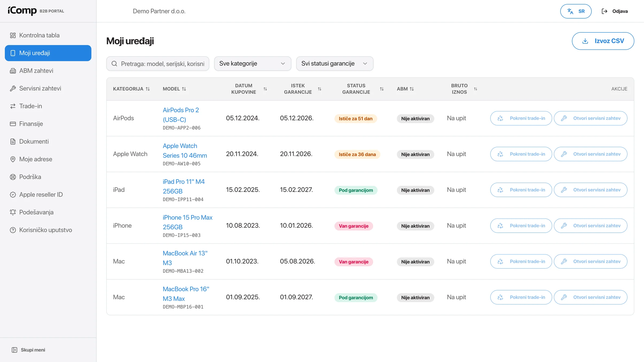Open MacBook Air 13" M3 link
The width and height of the screenshot is (644, 362).
point(185,258)
